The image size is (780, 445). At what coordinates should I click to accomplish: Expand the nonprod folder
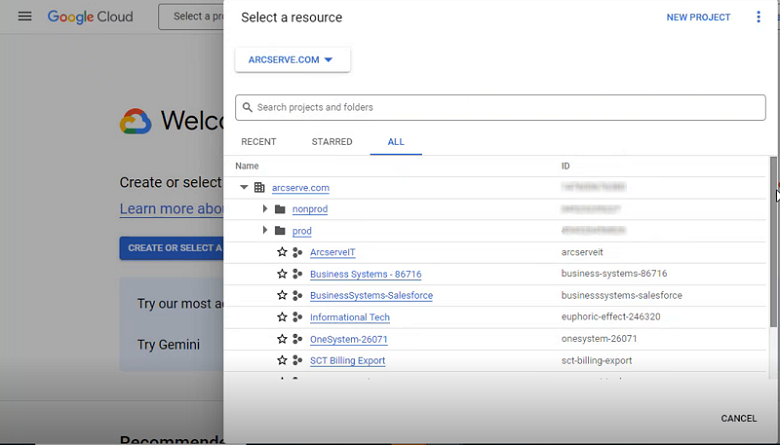click(265, 209)
